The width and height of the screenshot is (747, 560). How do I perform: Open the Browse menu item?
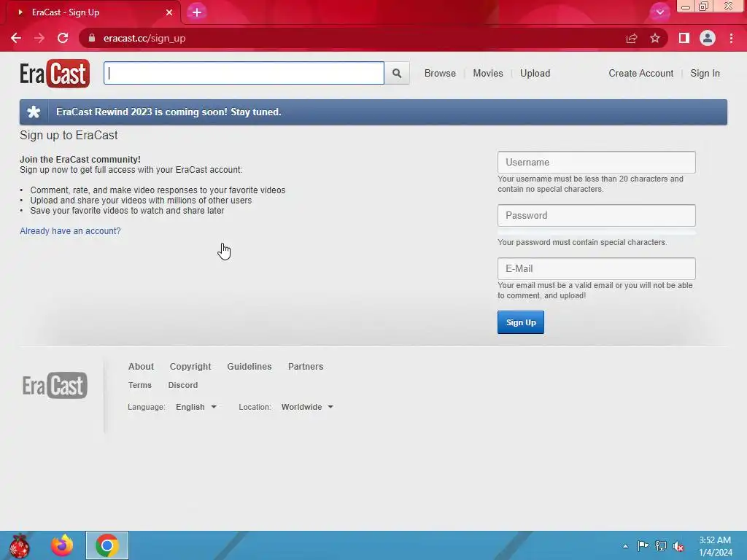[x=440, y=74]
